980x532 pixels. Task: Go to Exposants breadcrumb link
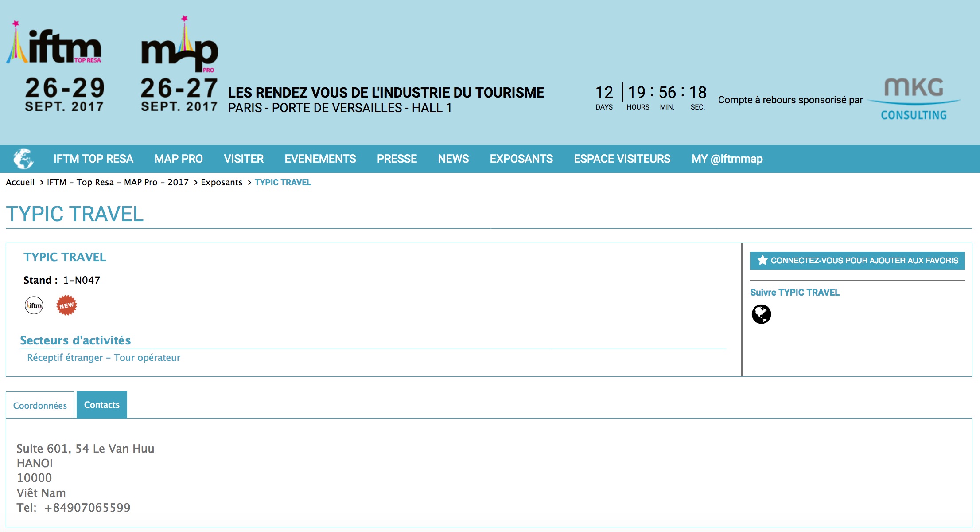[x=222, y=182]
